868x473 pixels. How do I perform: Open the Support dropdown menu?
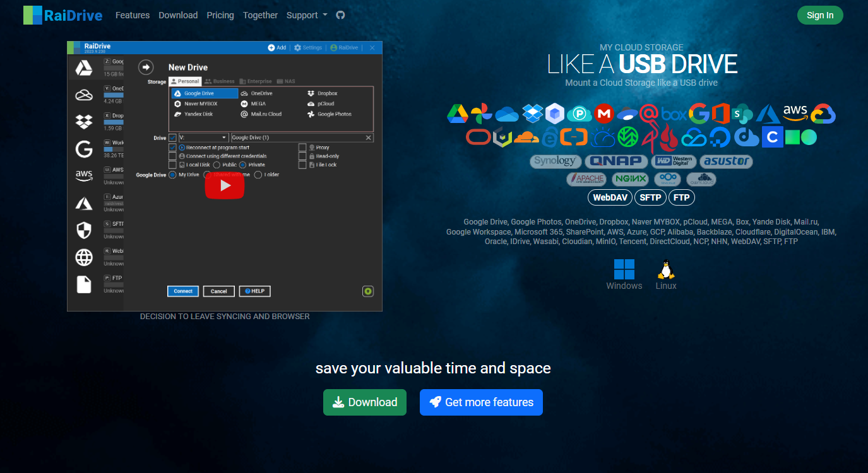[307, 15]
